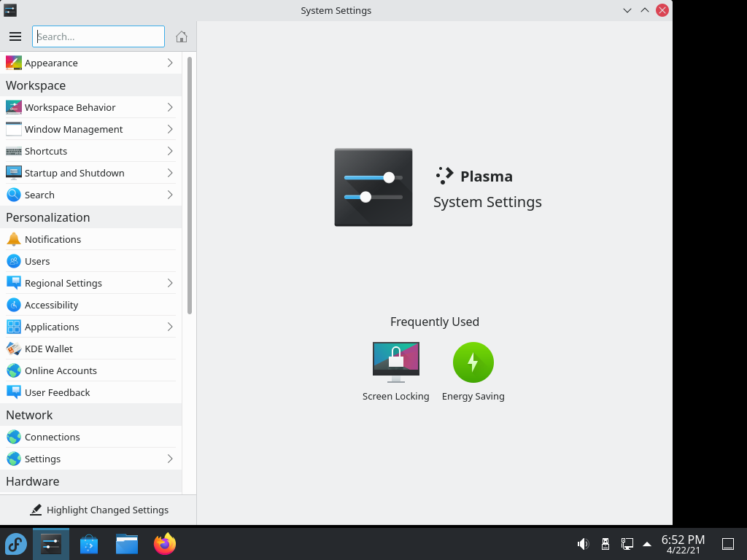The image size is (747, 560).
Task: Click the Applications grid icon
Action: [x=14, y=327]
